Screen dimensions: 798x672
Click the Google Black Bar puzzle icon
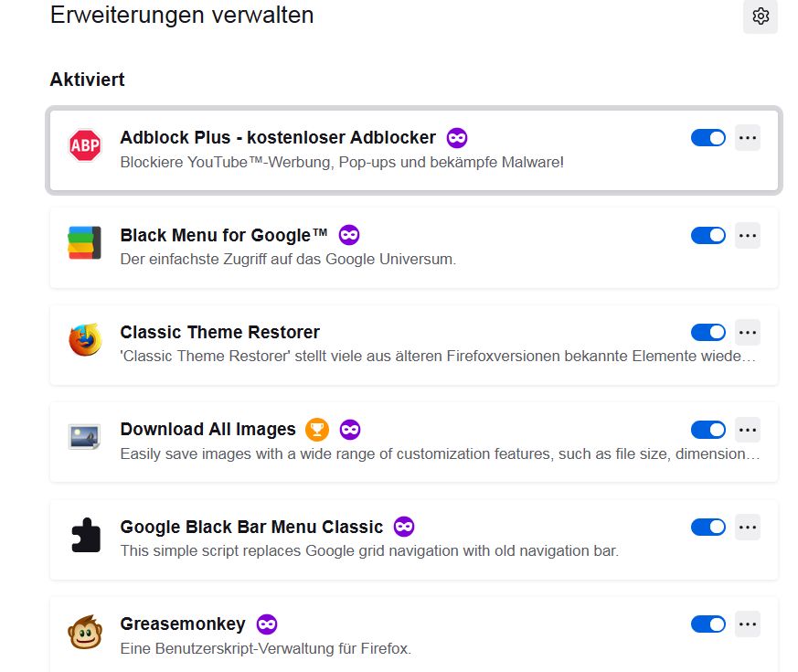point(85,536)
